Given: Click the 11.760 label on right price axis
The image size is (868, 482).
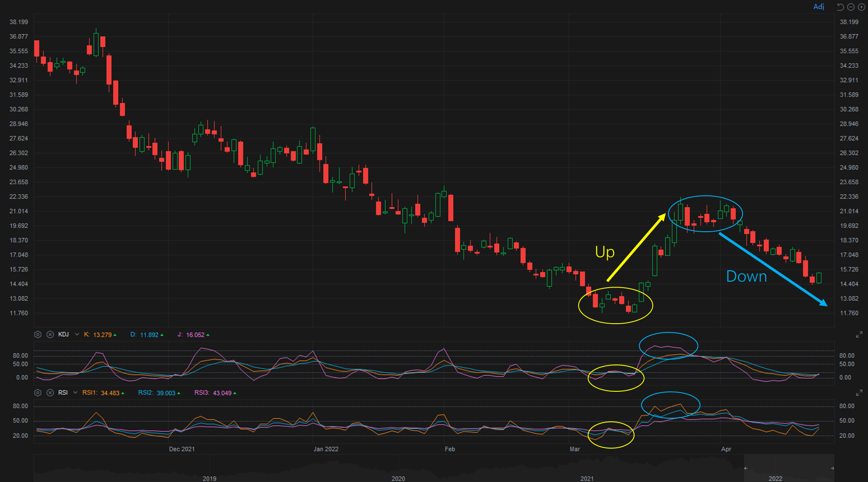Looking at the screenshot, I should tap(849, 313).
